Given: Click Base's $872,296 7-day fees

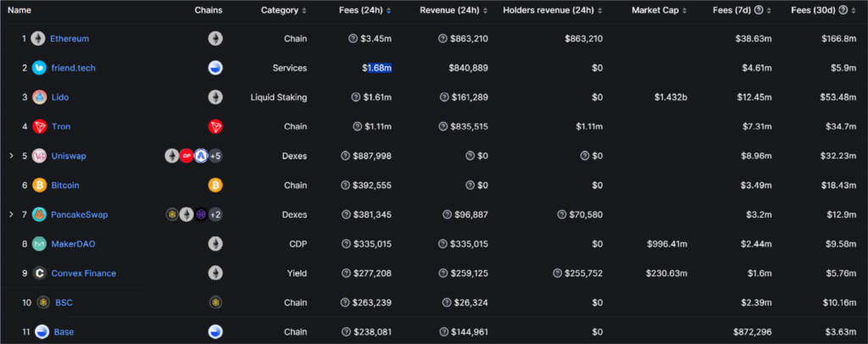Looking at the screenshot, I should coord(752,332).
